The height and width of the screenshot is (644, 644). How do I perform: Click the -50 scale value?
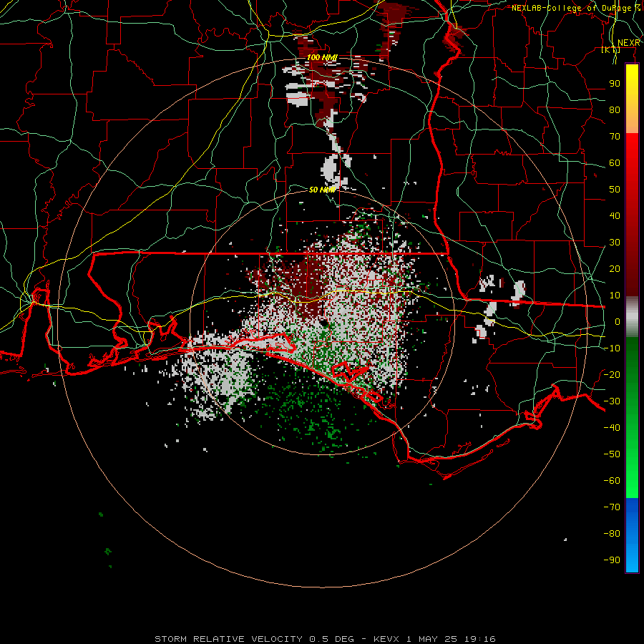pyautogui.click(x=612, y=454)
